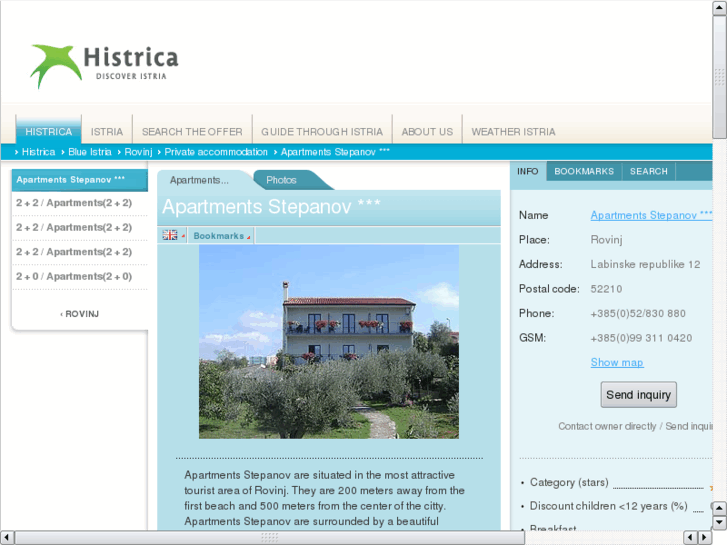The height and width of the screenshot is (545, 727).
Task: Click the scroll down arrow at bottom
Action: point(720,523)
